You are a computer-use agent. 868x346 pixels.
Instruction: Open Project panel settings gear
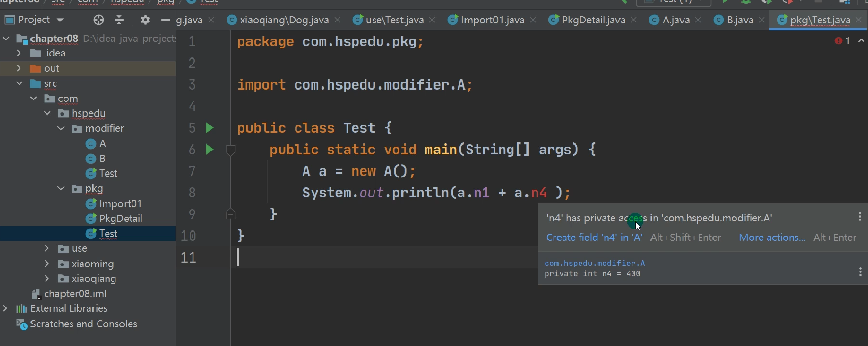pyautogui.click(x=145, y=20)
